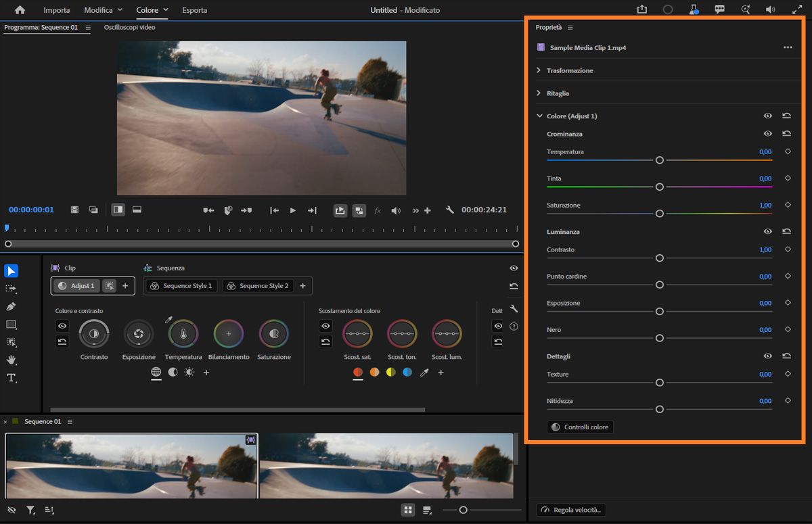Click the Bilanciamento color wheel
Image resolution: width=812 pixels, height=524 pixels.
pos(229,334)
